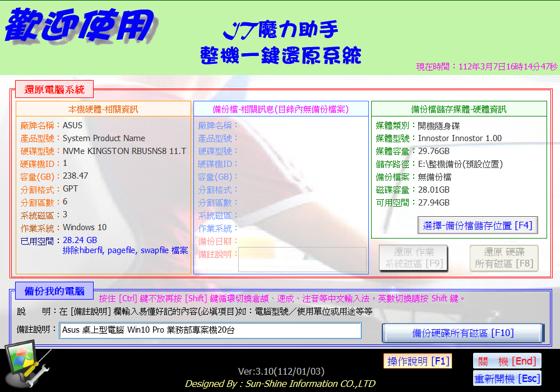Click 選擇-備份檔儲存位置 [F4] button
The image size is (560, 392).
478,226
